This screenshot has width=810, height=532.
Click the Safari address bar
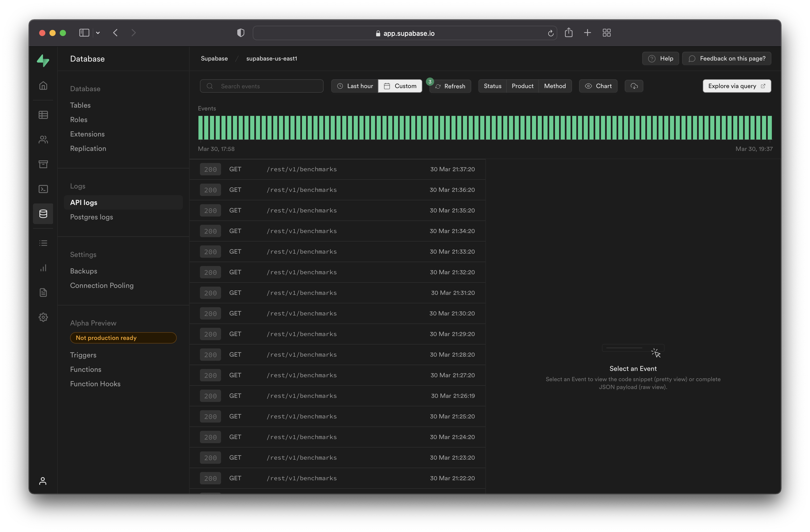[405, 33]
